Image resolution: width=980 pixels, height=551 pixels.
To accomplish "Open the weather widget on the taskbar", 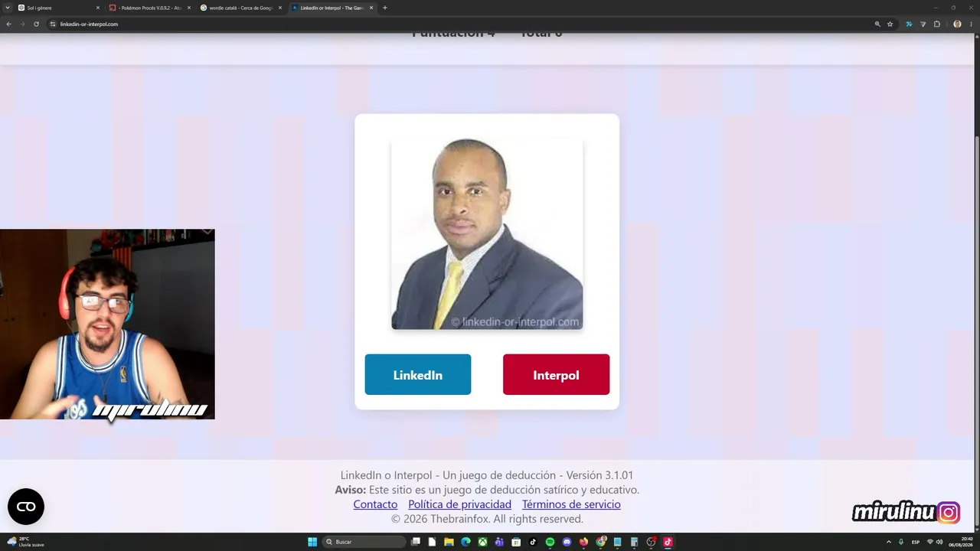I will pos(24,542).
